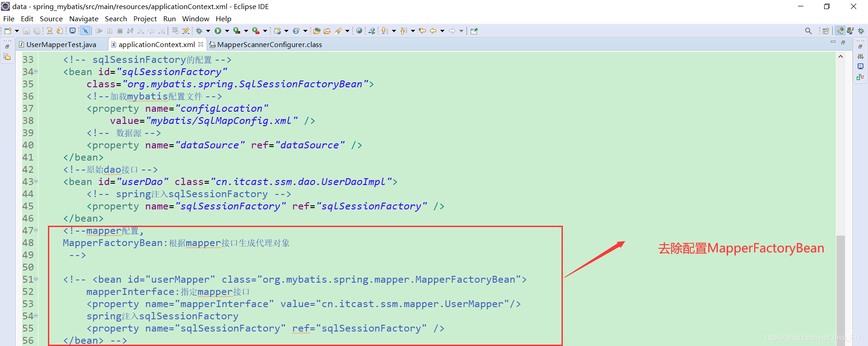
Task: Open the Back history dropdown arrow
Action: 442,31
